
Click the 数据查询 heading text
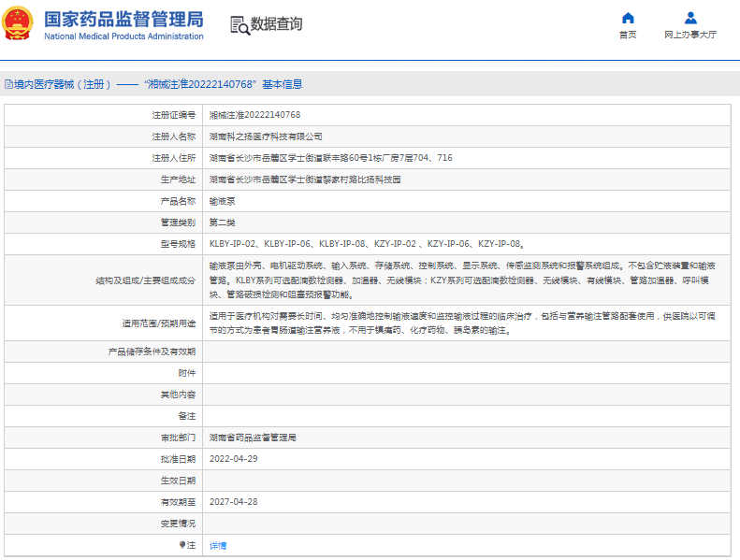[278, 24]
